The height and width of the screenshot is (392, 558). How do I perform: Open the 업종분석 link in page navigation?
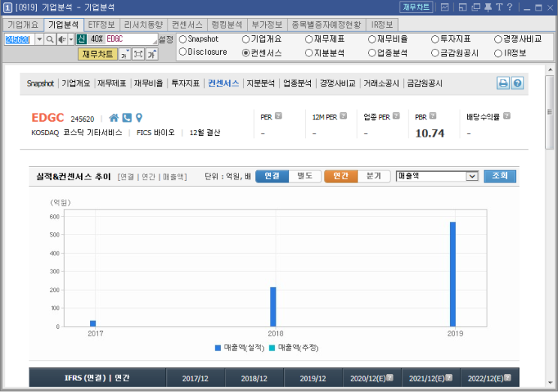coord(297,83)
